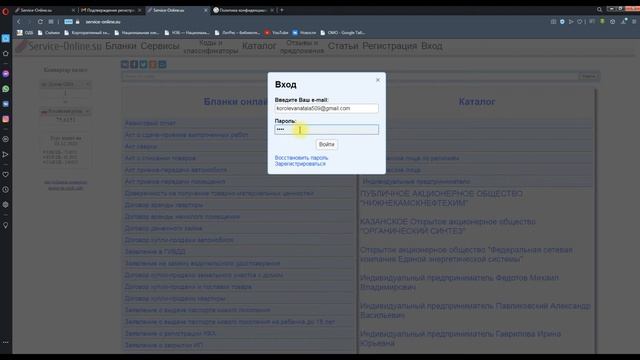Share page on Facebook icon
This screenshot has height=360, width=640.
pyautogui.click(x=134, y=64)
